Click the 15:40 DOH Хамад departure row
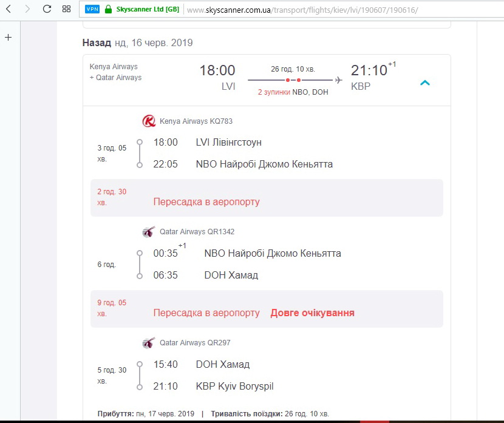The image size is (504, 423). click(202, 365)
